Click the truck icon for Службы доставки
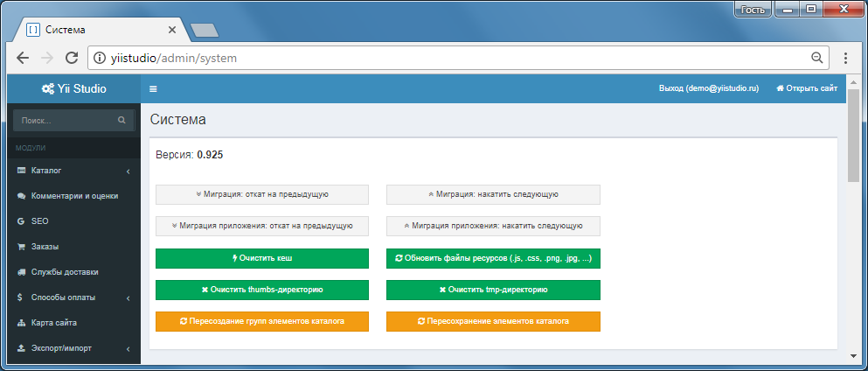 (21, 272)
